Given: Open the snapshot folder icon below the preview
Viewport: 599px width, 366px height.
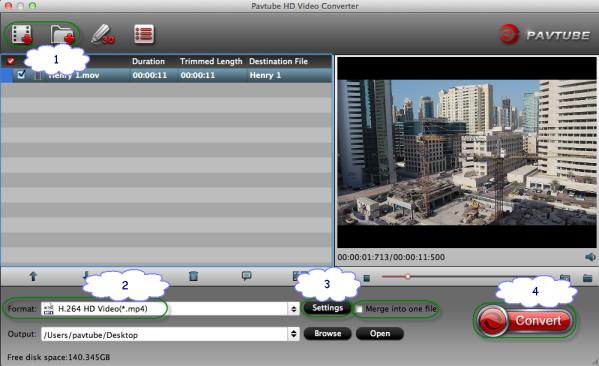Looking at the screenshot, I should click(x=588, y=278).
